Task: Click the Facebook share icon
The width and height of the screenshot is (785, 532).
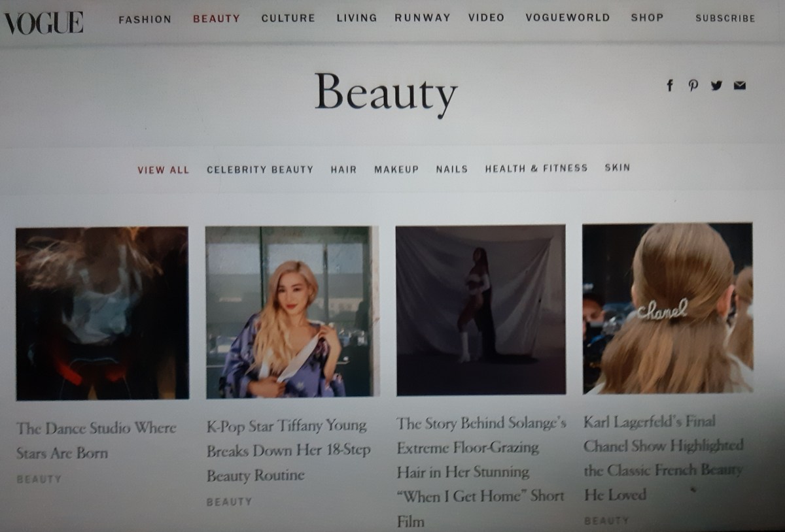Action: tap(669, 86)
